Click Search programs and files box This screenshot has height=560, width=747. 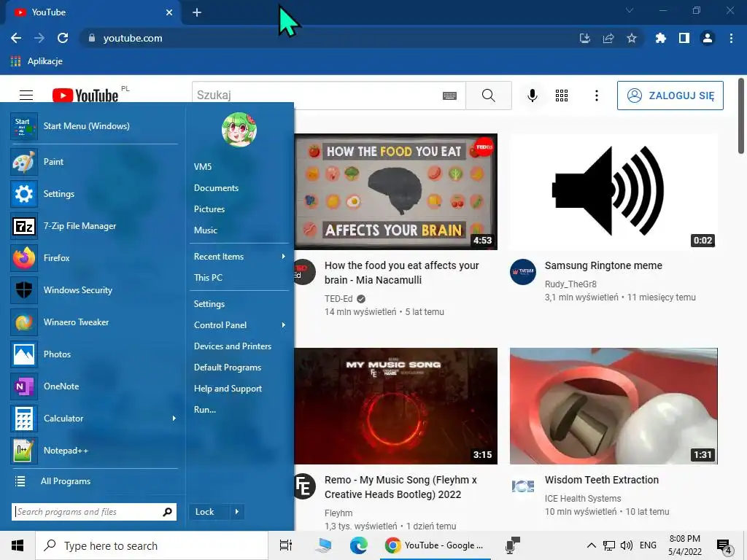coord(94,512)
